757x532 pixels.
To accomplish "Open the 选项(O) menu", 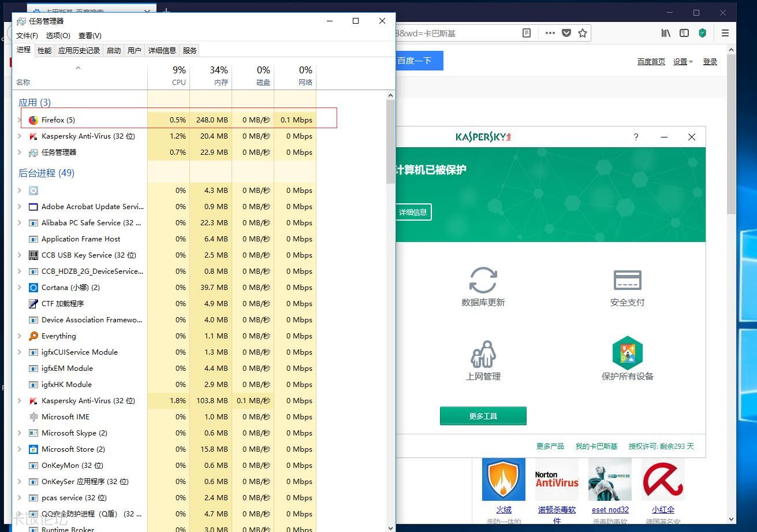I will click(x=58, y=36).
